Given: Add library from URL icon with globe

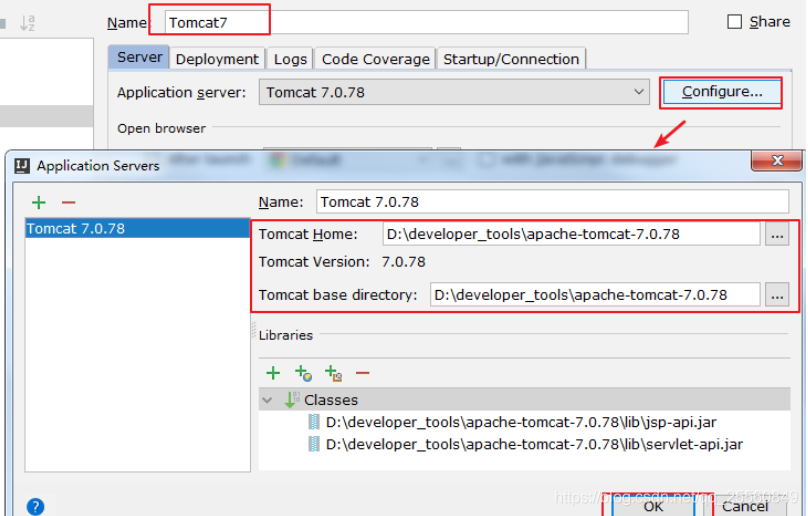Looking at the screenshot, I should [304, 373].
